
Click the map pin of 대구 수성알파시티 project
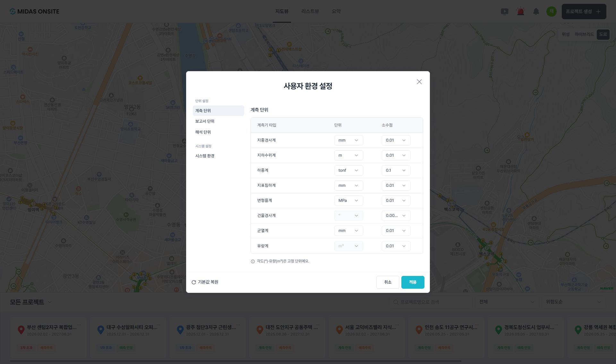tap(101, 330)
